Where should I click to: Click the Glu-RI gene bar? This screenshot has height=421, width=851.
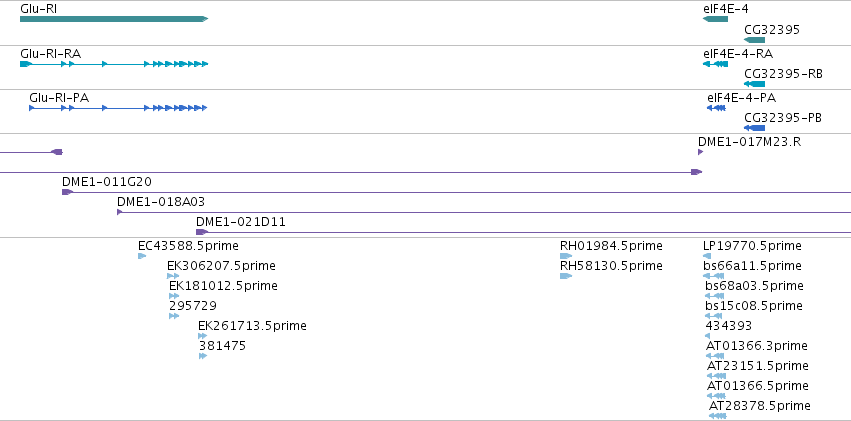click(112, 19)
